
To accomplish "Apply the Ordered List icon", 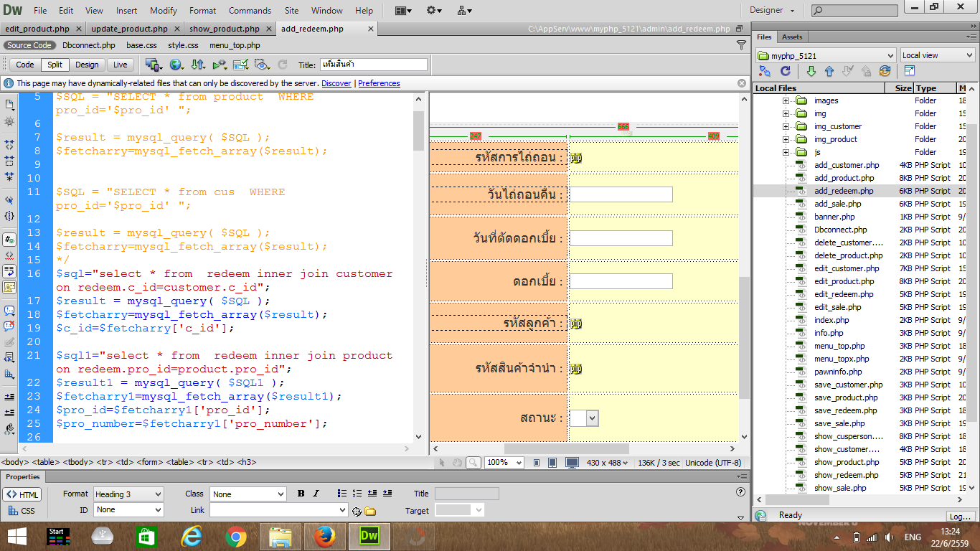I will tap(357, 494).
